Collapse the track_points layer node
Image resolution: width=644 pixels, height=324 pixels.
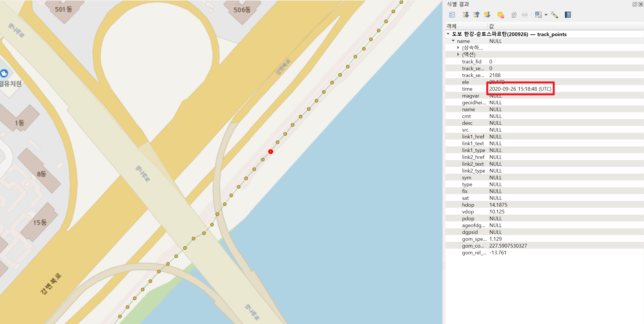(x=448, y=34)
